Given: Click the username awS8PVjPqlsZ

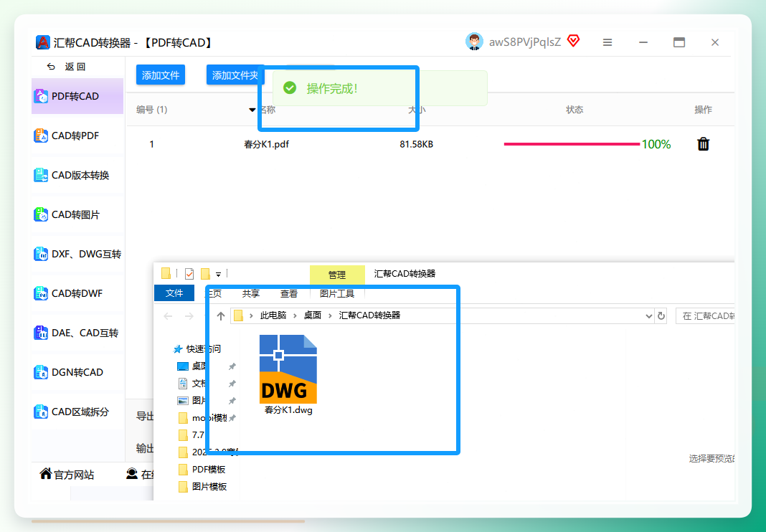Looking at the screenshot, I should tap(525, 42).
